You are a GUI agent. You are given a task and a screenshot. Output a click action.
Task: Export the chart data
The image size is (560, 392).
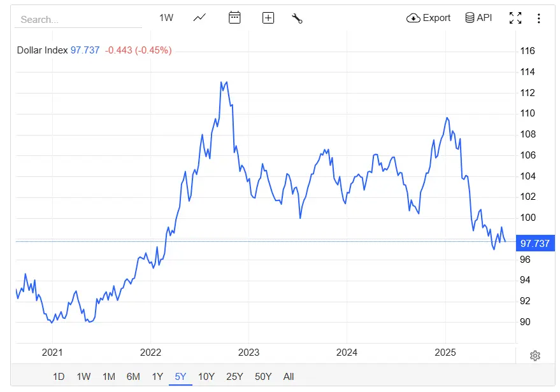428,18
